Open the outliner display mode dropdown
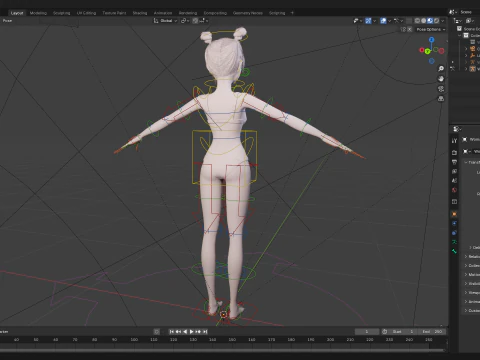Screen dimensions: 480x360 [x=470, y=21]
